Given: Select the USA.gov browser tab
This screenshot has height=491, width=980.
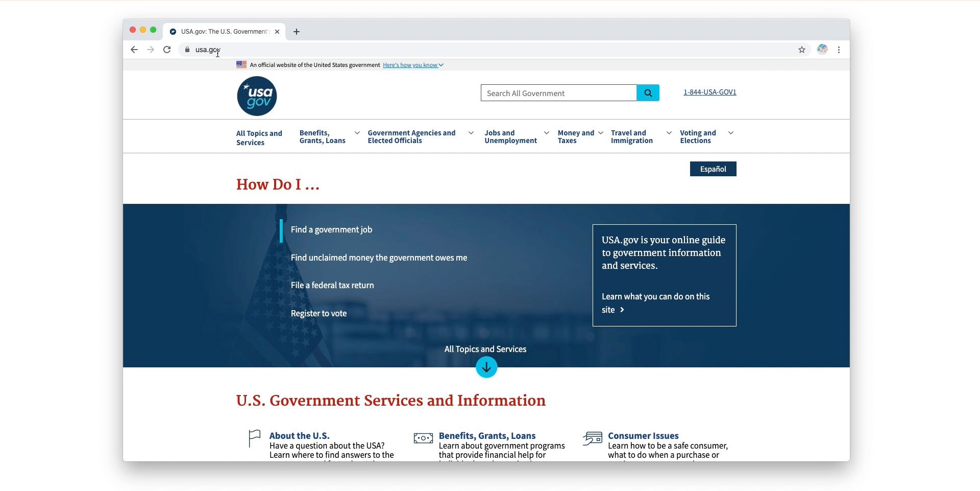Looking at the screenshot, I should (x=224, y=32).
